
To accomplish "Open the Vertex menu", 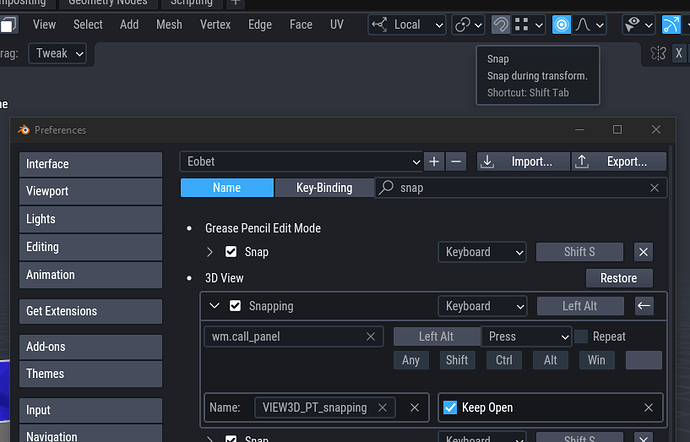I will click(x=215, y=25).
